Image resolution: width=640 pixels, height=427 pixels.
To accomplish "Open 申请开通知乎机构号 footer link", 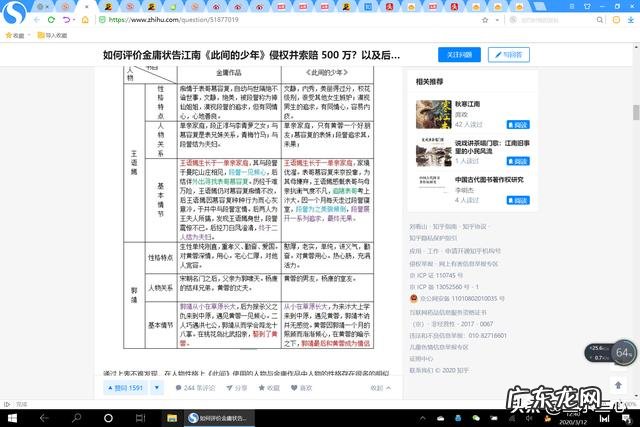I will (473, 251).
